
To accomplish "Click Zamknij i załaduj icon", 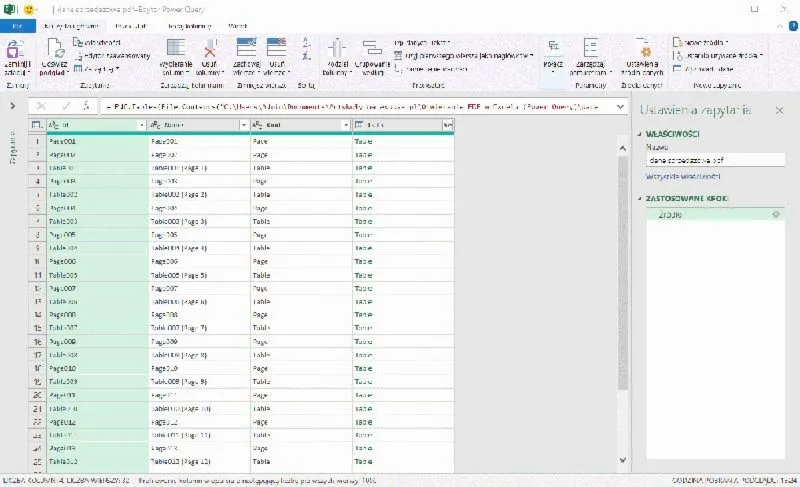I will tap(15, 50).
